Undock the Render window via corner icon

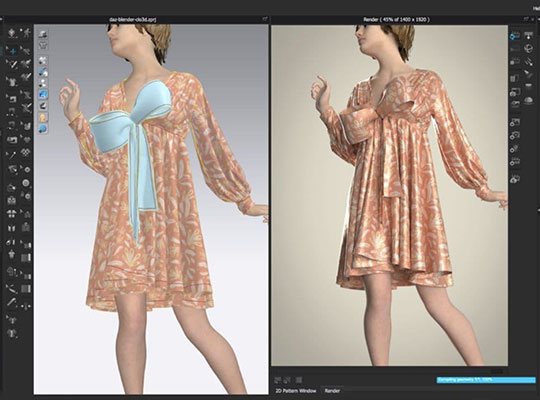coord(526,19)
